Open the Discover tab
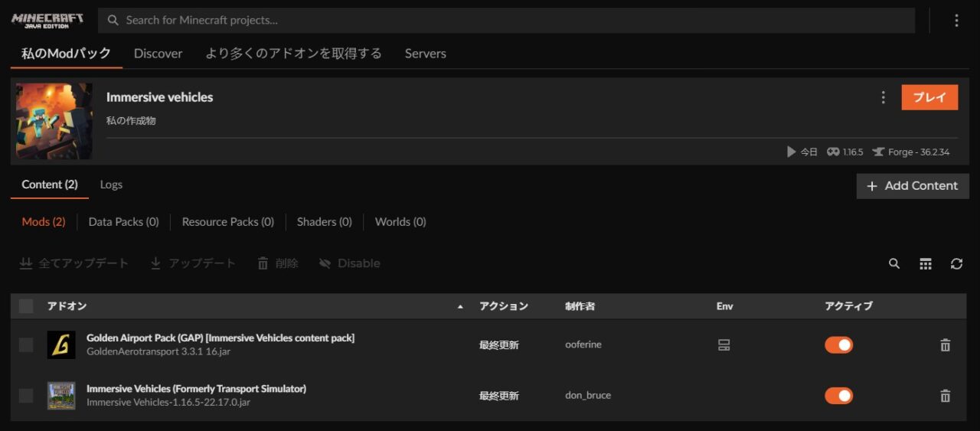This screenshot has width=980, height=431. [x=158, y=54]
